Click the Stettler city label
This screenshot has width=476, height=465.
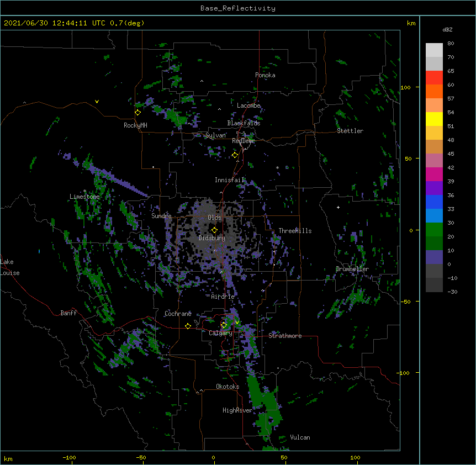pos(350,131)
